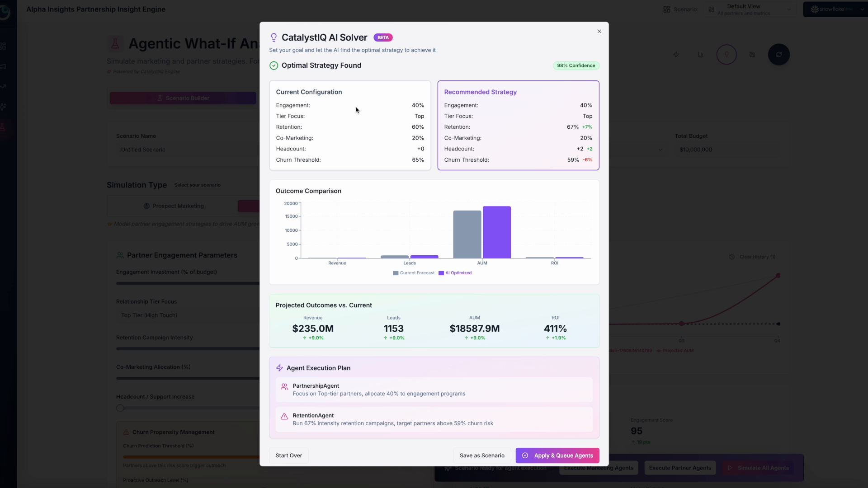Viewport: 868px width, 488px height.
Task: Click the floppy disk save icon
Action: click(752, 55)
